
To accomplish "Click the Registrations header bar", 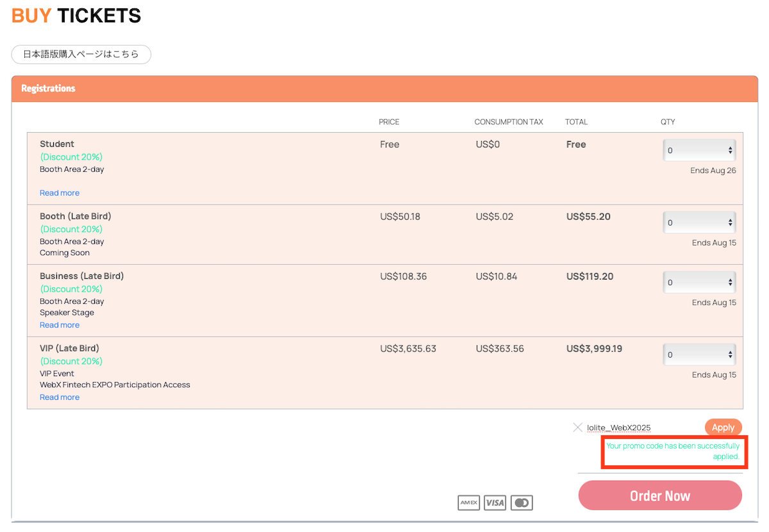I will (384, 88).
